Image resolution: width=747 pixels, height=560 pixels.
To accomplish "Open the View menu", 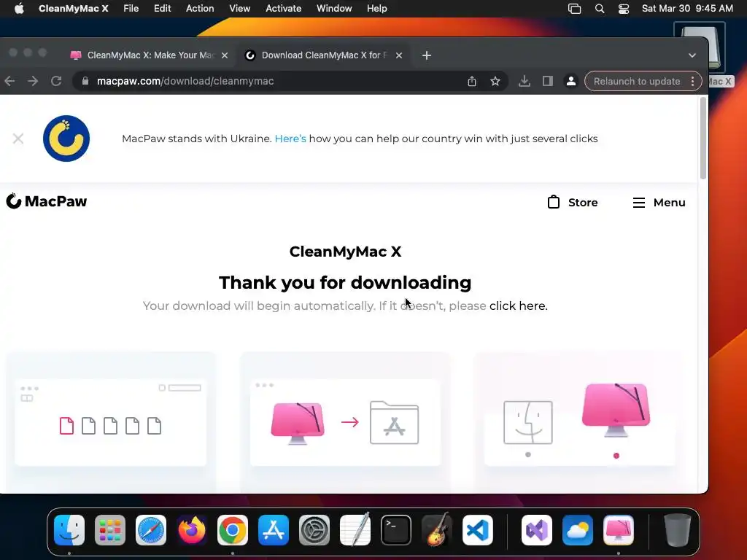I will click(239, 9).
